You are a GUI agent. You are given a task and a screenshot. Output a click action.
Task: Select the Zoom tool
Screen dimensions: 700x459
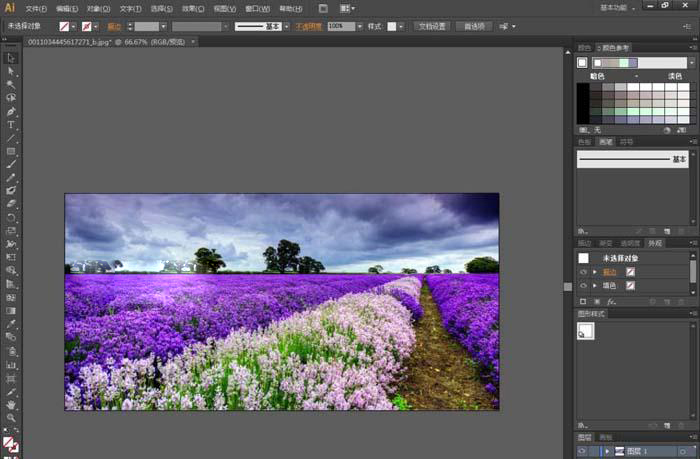coord(11,418)
